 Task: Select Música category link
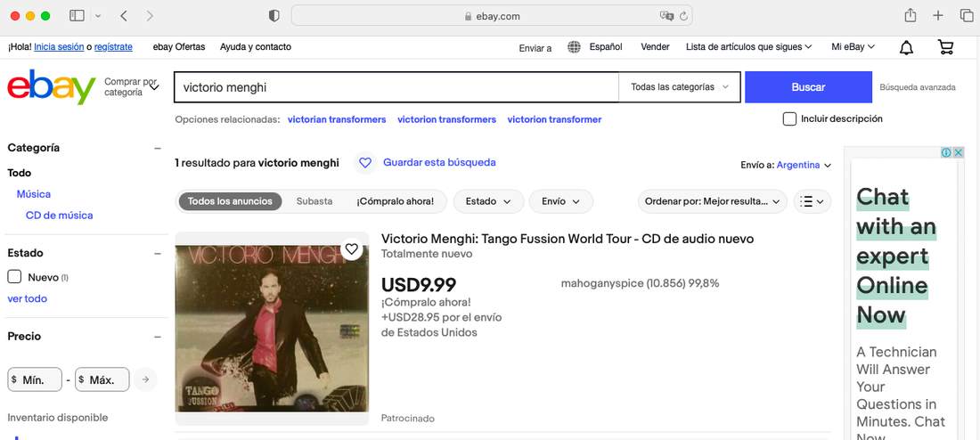(34, 194)
